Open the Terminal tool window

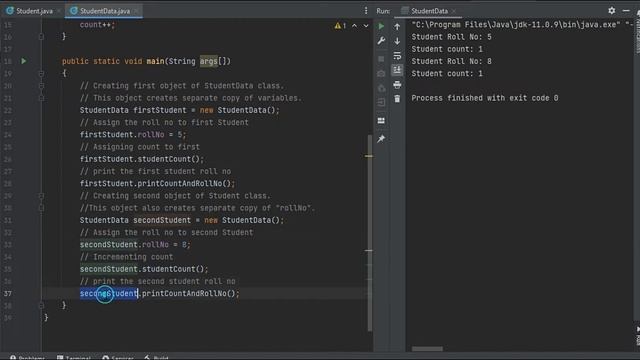(x=74, y=357)
